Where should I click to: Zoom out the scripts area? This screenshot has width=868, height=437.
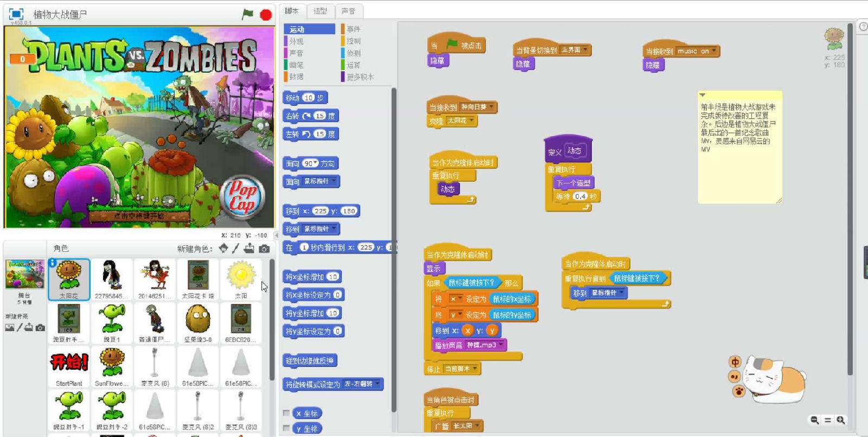814,420
